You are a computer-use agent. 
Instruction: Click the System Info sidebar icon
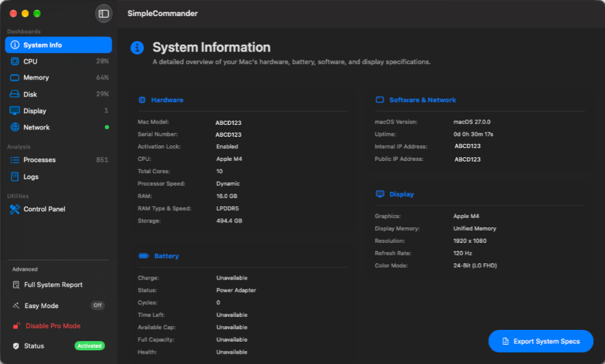(x=15, y=45)
